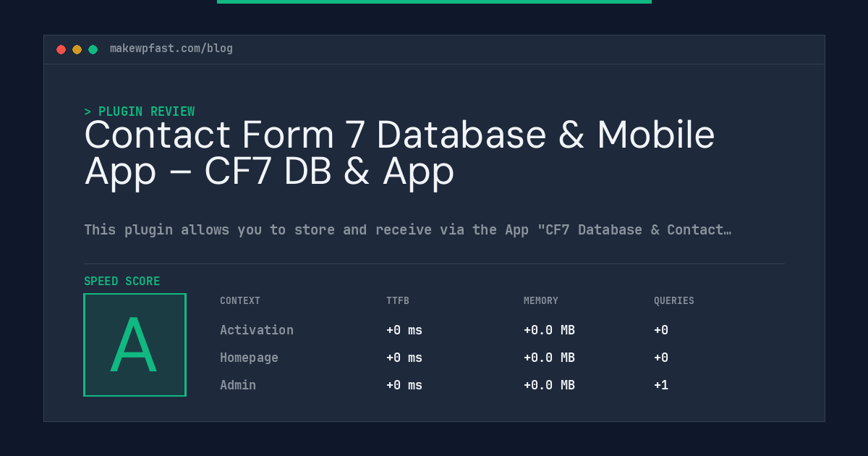The image size is (868, 456).
Task: Click the green window dot
Action: 93,49
